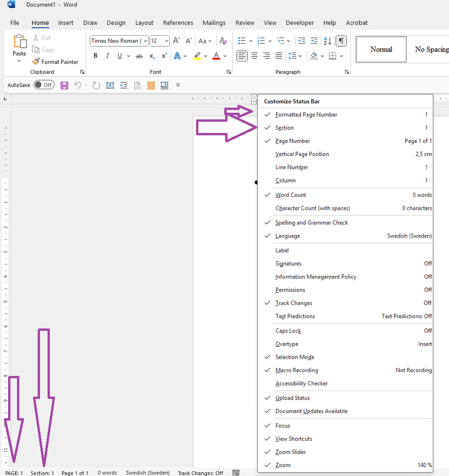Screen dimensions: 449x476
Task: Expand the font size dropdown
Action: coord(166,41)
